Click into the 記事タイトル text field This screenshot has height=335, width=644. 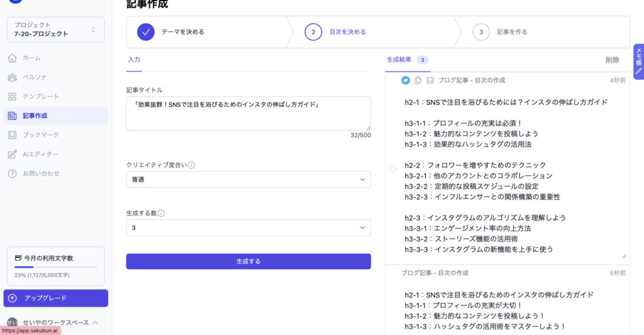click(x=248, y=113)
